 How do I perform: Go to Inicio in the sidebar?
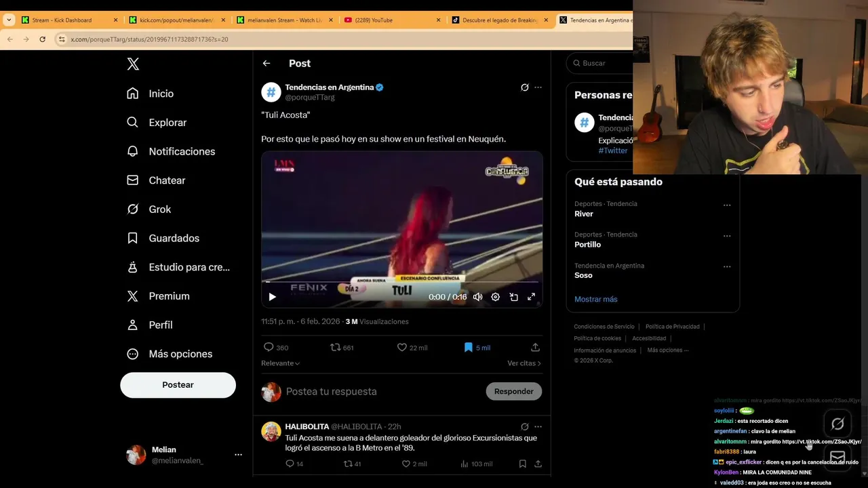(150, 94)
